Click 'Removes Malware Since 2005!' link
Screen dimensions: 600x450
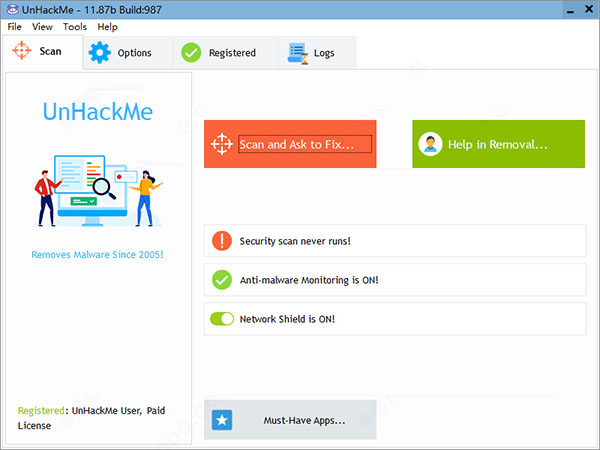[97, 254]
